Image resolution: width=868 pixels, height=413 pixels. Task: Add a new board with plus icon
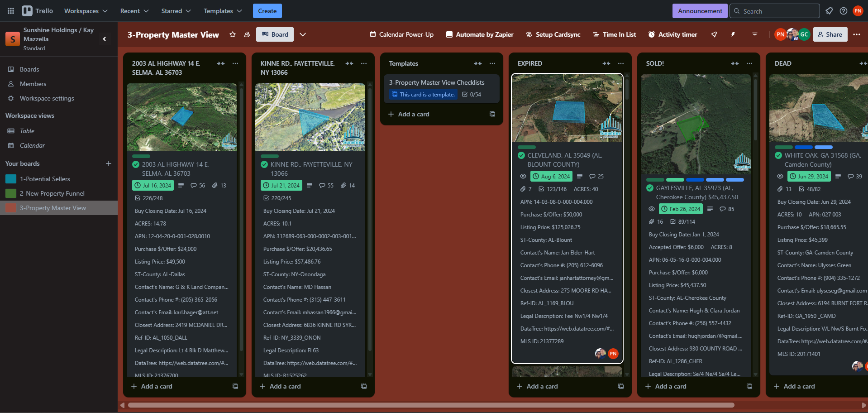click(x=109, y=163)
